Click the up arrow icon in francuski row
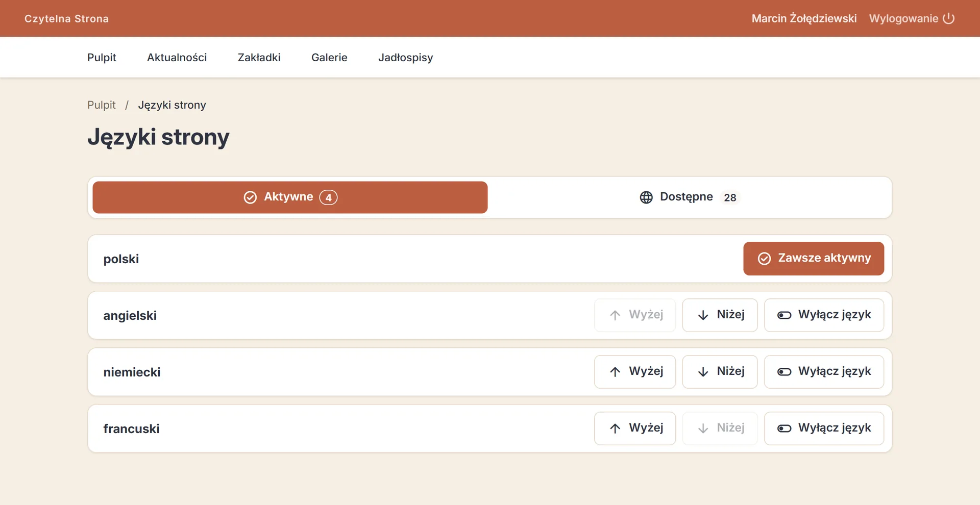 click(x=615, y=428)
